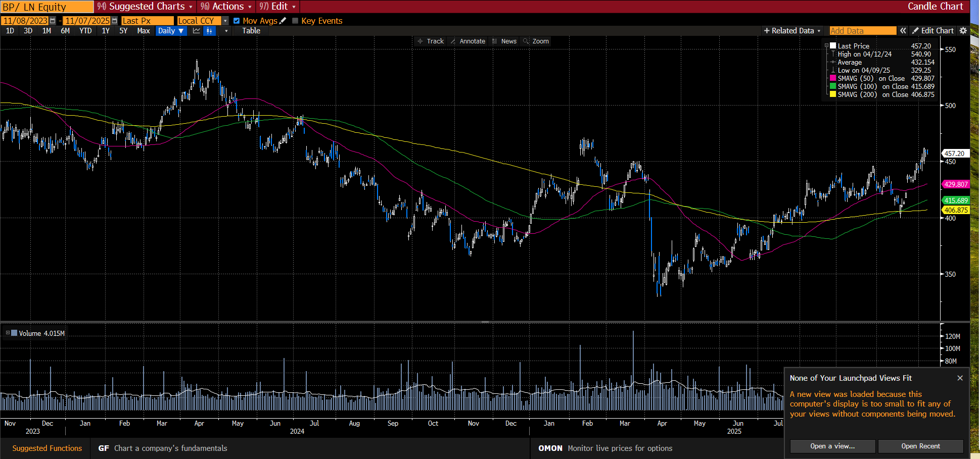Image resolution: width=980 pixels, height=459 pixels.
Task: Open the Actions menu
Action: tap(227, 7)
